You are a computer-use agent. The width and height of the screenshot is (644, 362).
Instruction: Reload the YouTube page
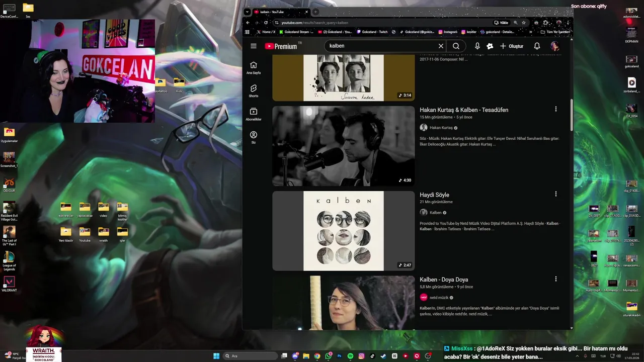(266, 23)
